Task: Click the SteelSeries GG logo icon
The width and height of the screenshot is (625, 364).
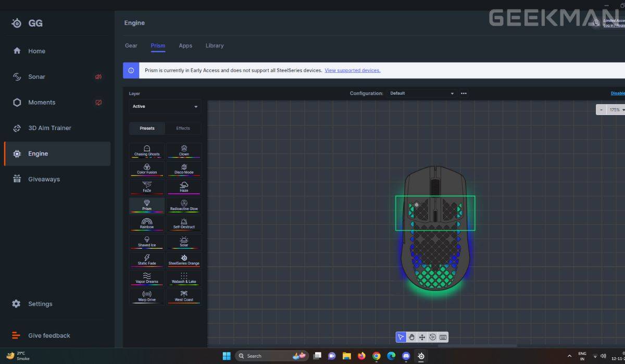Action: click(x=17, y=23)
